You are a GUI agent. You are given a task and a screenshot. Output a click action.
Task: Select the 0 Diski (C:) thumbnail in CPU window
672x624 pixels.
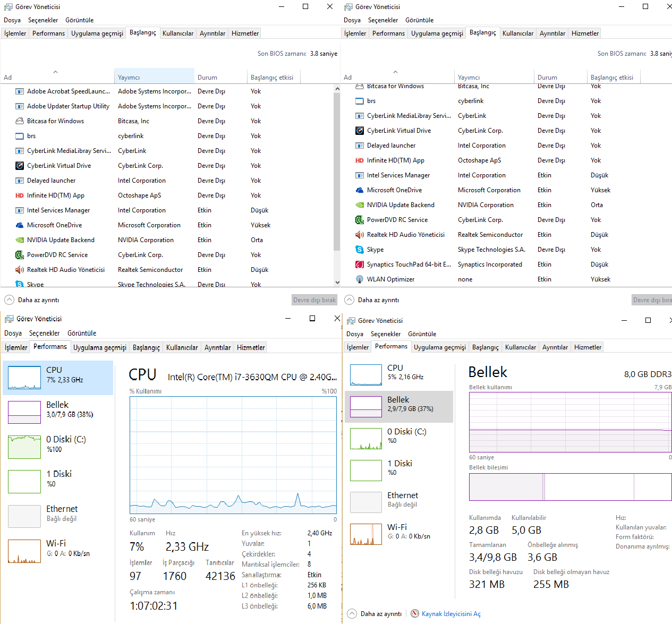pos(24,447)
